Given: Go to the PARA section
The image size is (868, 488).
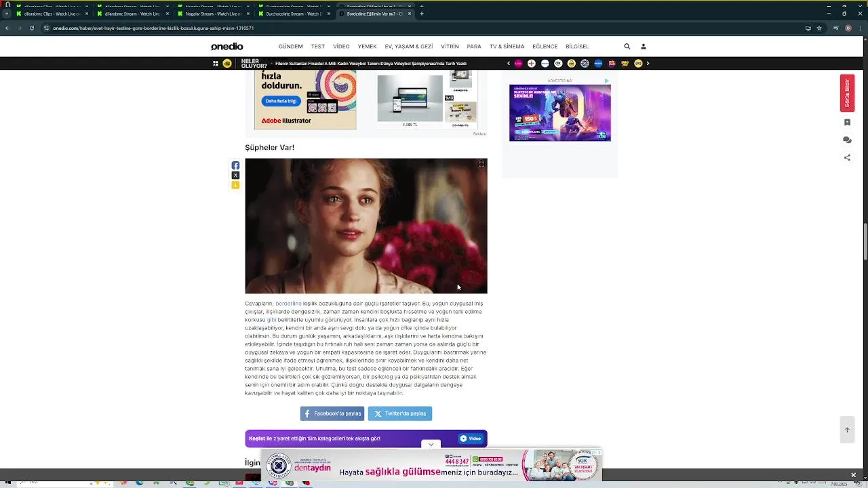Looking at the screenshot, I should coord(474,47).
